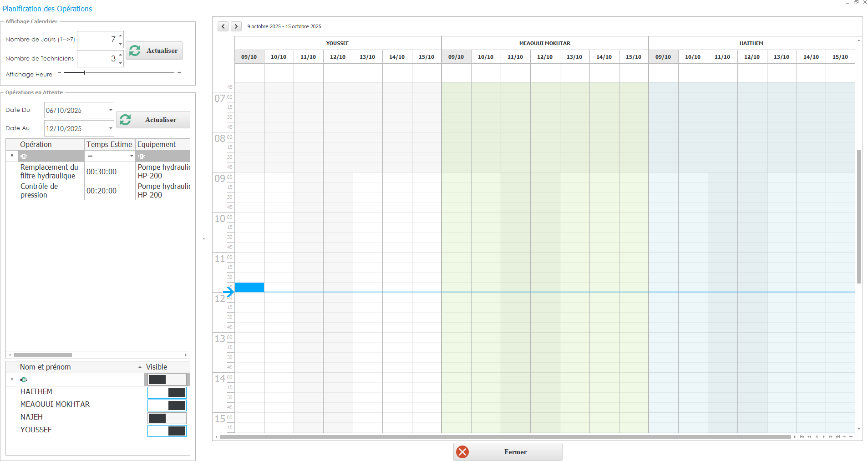Jump to last resource in navigator
This screenshot has width=868, height=461.
(838, 437)
